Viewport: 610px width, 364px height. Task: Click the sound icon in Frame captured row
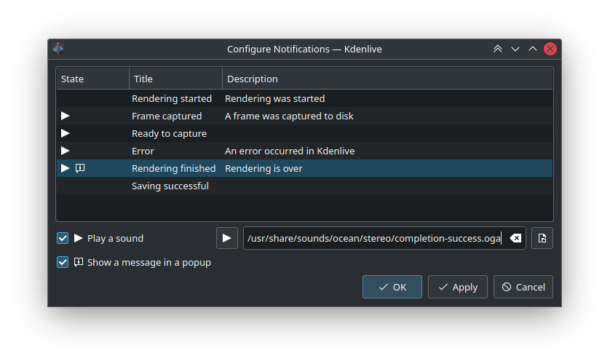66,116
